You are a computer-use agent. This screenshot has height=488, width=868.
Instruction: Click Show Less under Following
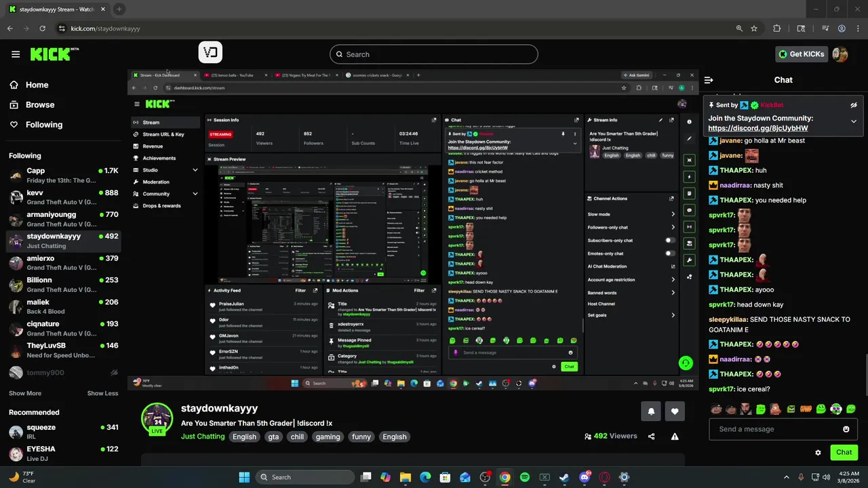click(x=102, y=393)
